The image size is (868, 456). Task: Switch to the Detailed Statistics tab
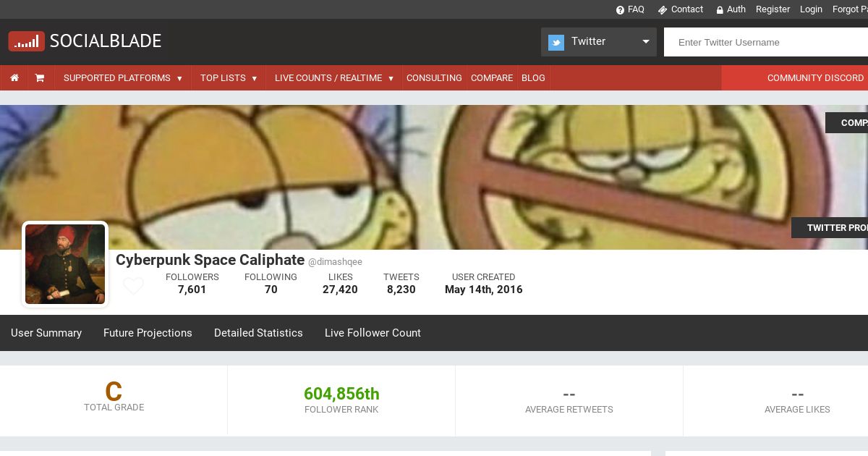pos(258,333)
